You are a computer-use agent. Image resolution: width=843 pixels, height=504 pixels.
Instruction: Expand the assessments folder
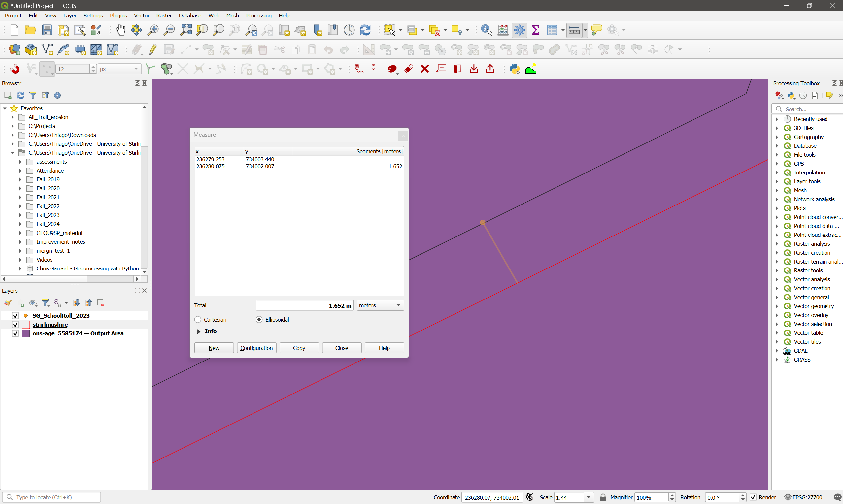pyautogui.click(x=20, y=162)
